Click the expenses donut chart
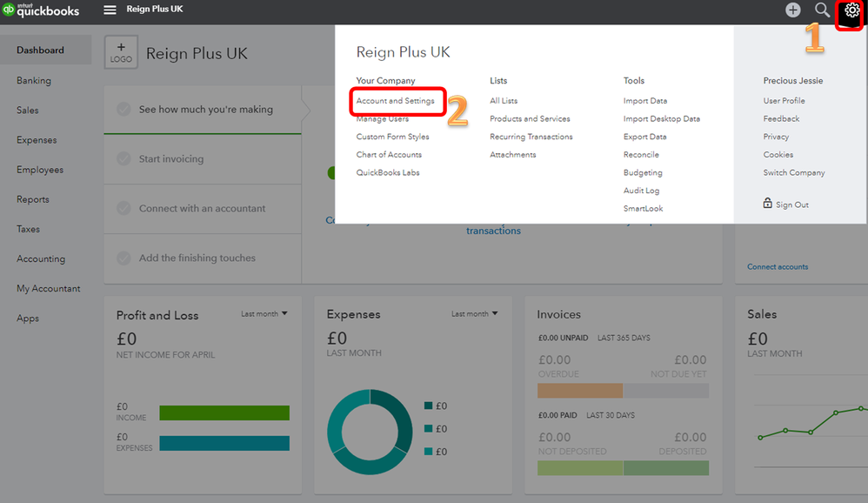Image resolution: width=868 pixels, height=503 pixels. pyautogui.click(x=370, y=433)
